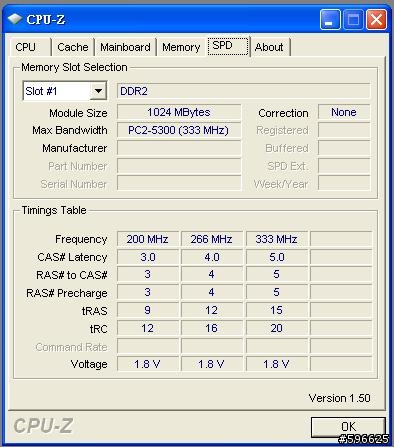Click the DDR2 memory type field
Image resolution: width=394 pixels, height=447 pixels.
click(243, 91)
